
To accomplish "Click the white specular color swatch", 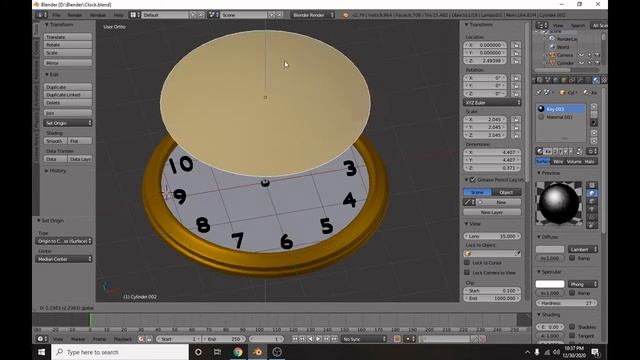I will click(x=550, y=284).
